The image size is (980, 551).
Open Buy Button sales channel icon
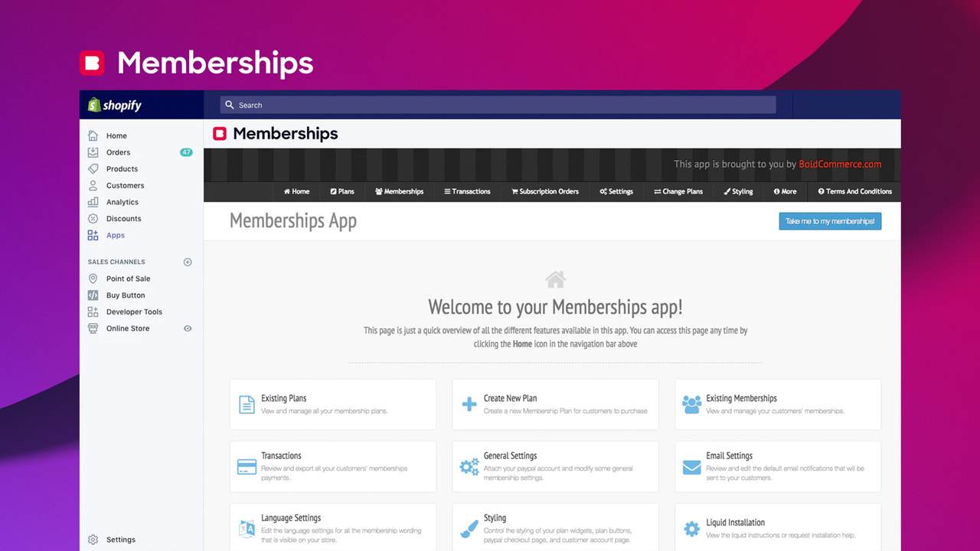(x=93, y=295)
